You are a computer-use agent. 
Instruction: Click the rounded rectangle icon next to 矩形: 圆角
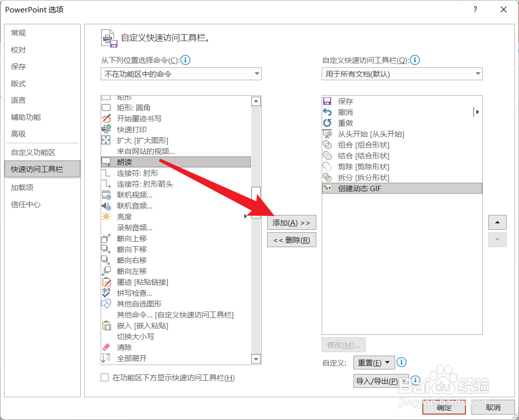coord(106,107)
